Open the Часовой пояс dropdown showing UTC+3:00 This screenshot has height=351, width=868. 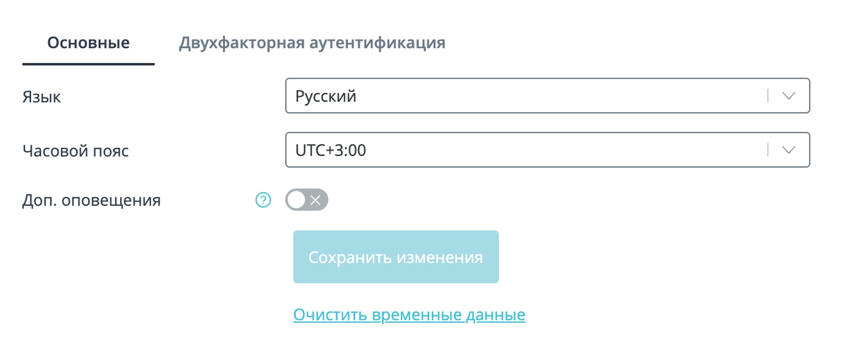(547, 150)
